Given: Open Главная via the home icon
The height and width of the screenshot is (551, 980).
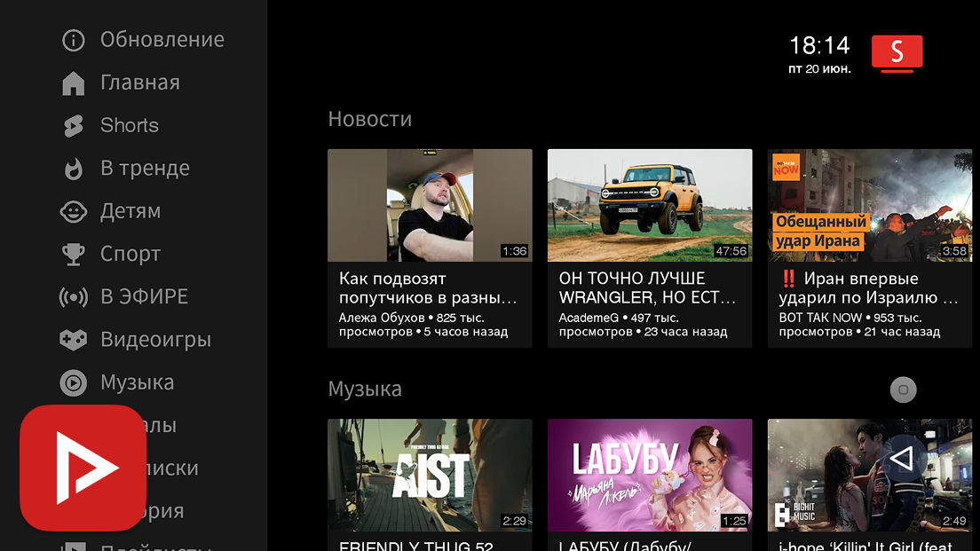Looking at the screenshot, I should pyautogui.click(x=73, y=83).
